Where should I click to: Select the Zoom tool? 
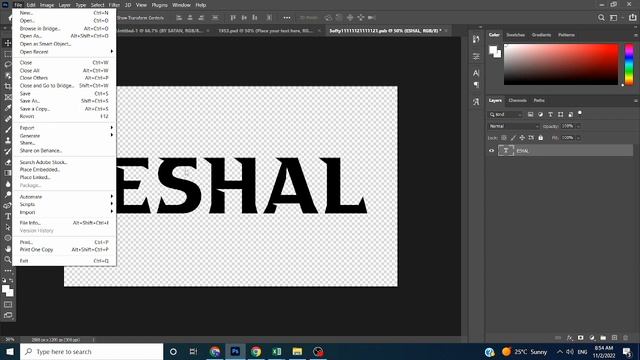(8, 259)
